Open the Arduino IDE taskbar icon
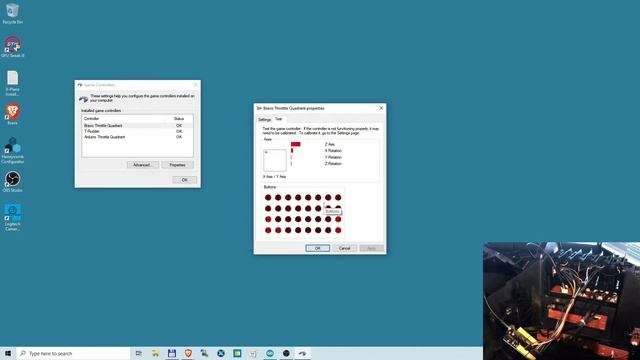The image size is (640, 360). [270, 353]
